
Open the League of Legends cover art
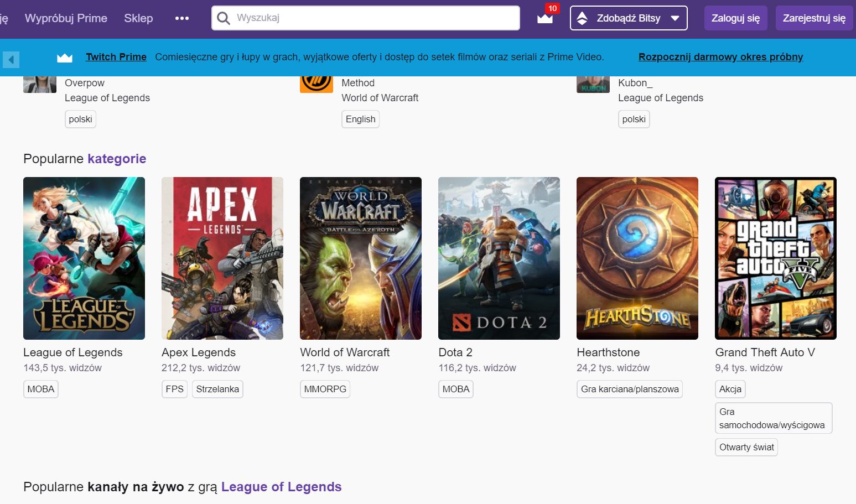pyautogui.click(x=84, y=258)
